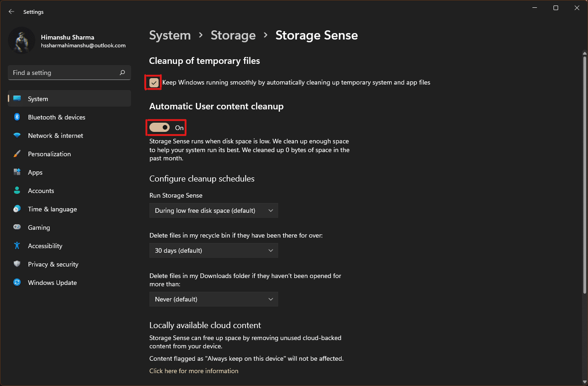
Task: Go to Gaming settings
Action: point(69,227)
